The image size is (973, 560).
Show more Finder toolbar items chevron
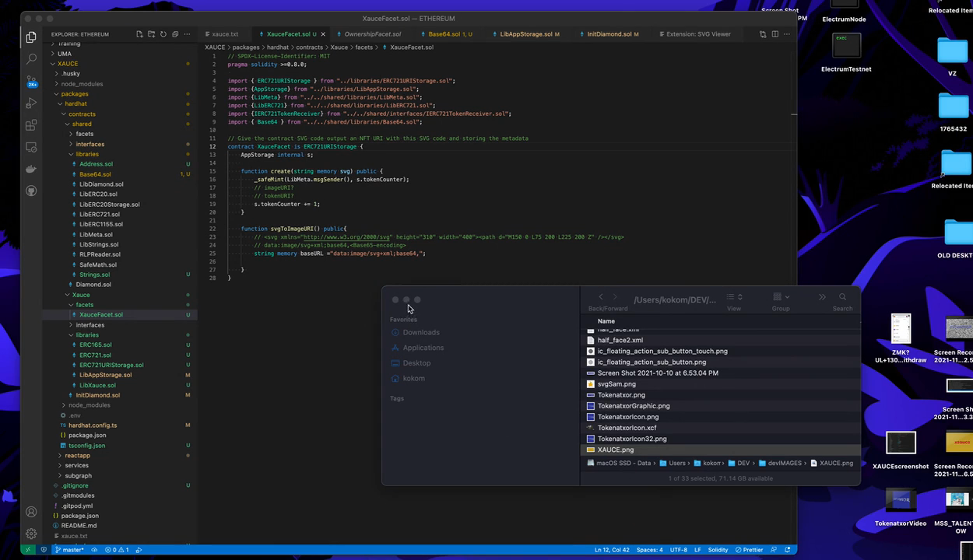tap(822, 297)
